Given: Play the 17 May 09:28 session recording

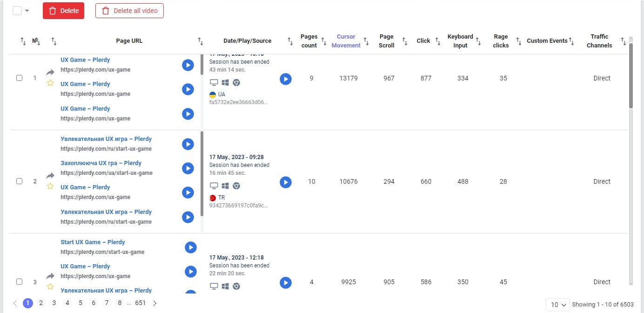Looking at the screenshot, I should tap(286, 182).
